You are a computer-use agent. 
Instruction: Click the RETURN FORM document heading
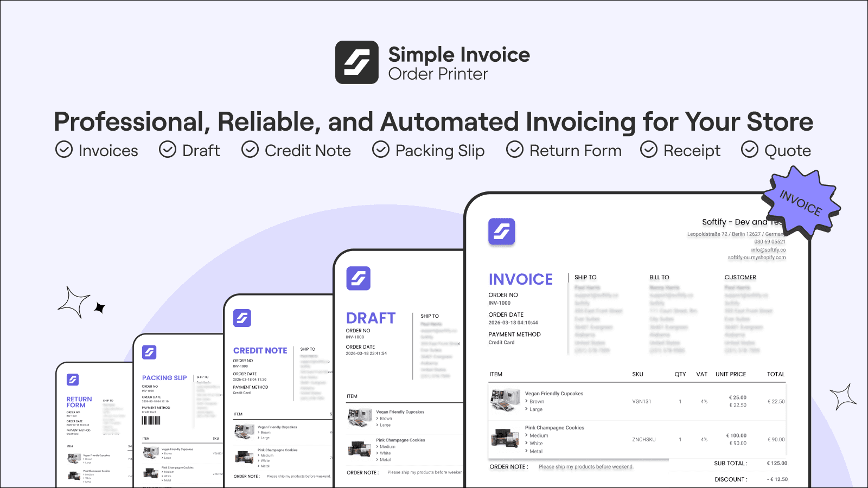[x=79, y=402]
